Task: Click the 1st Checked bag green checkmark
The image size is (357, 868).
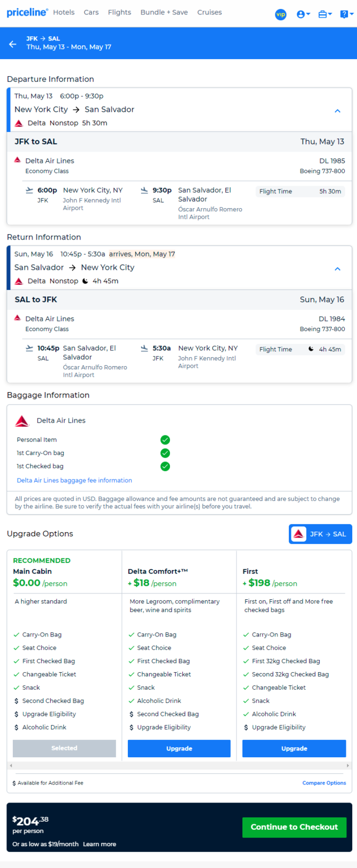Action: coord(165,466)
